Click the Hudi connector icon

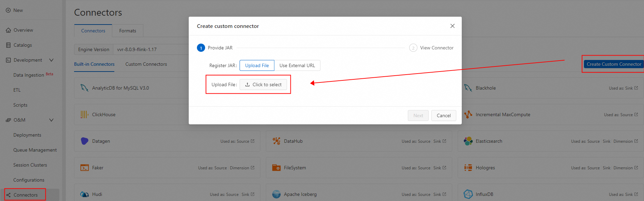pos(84,194)
